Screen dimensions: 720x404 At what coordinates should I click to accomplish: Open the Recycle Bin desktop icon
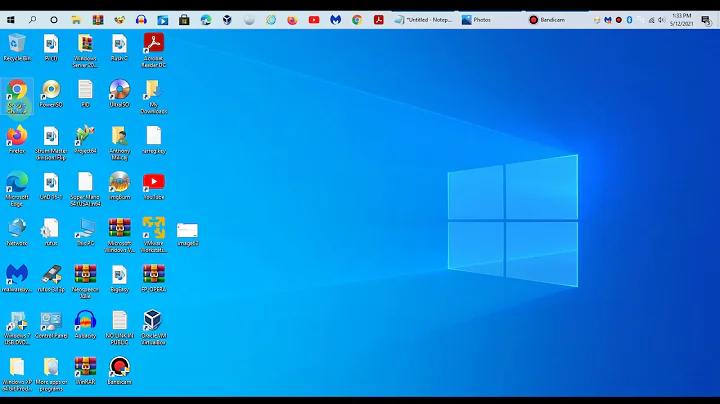click(x=17, y=47)
